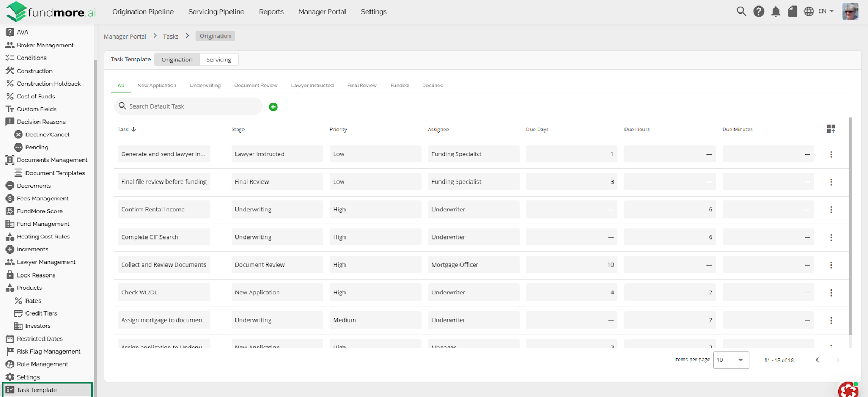
Task: Select the Origination template toggle
Action: [x=177, y=60]
